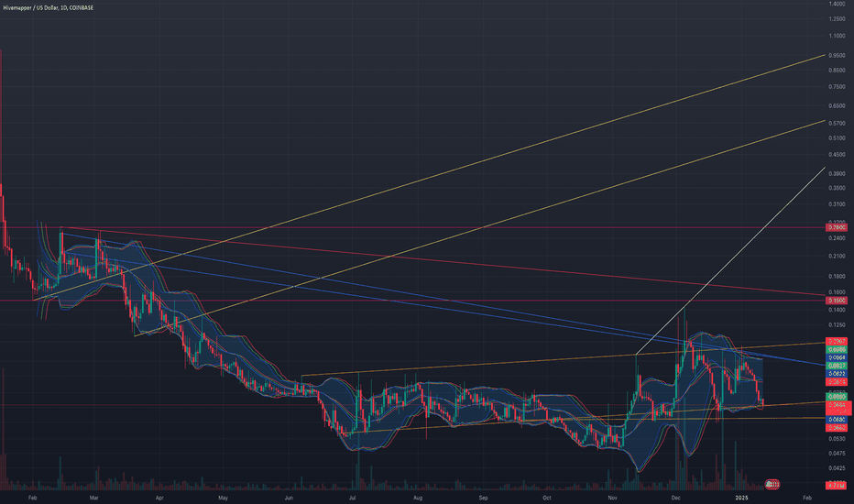This screenshot has width=854, height=504.
Task: Click the 0.0425 price scale label
Action: (837, 468)
